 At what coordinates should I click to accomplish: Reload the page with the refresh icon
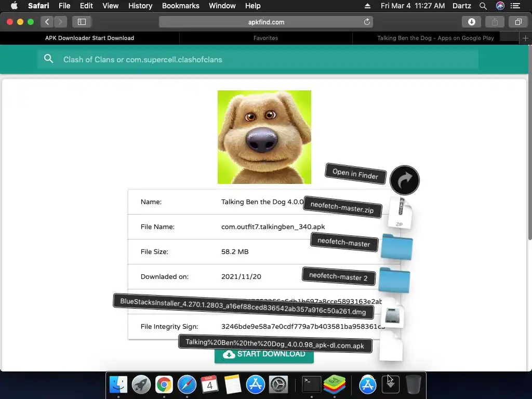click(367, 22)
